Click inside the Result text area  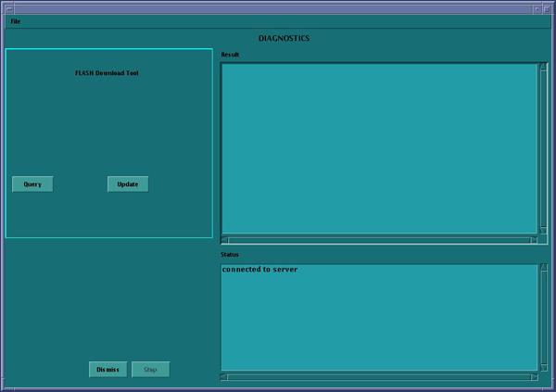pyautogui.click(x=379, y=148)
